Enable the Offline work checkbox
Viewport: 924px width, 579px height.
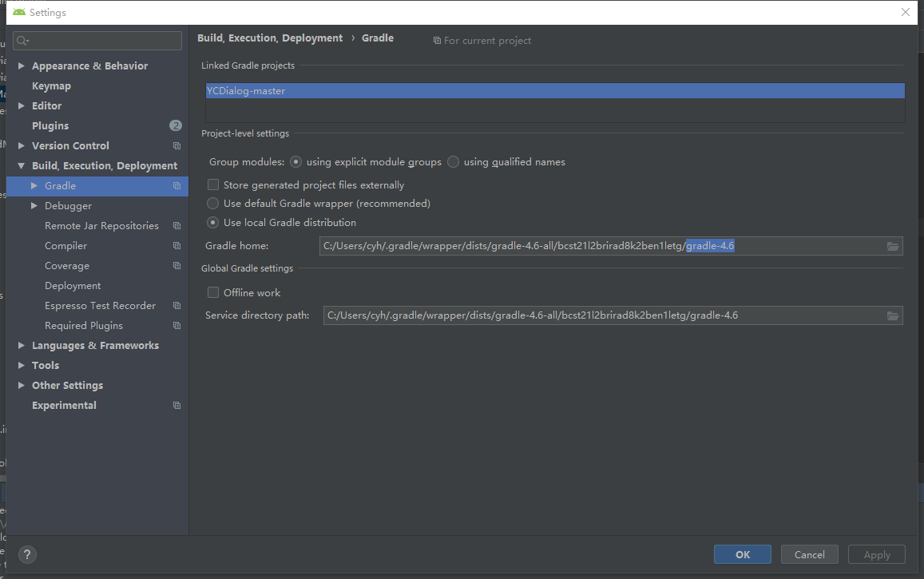212,292
